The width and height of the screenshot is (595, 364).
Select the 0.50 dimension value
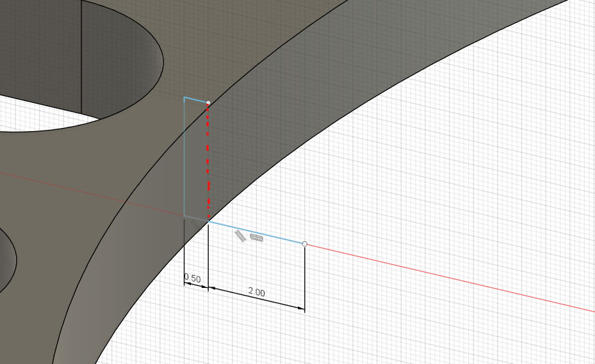click(x=192, y=279)
